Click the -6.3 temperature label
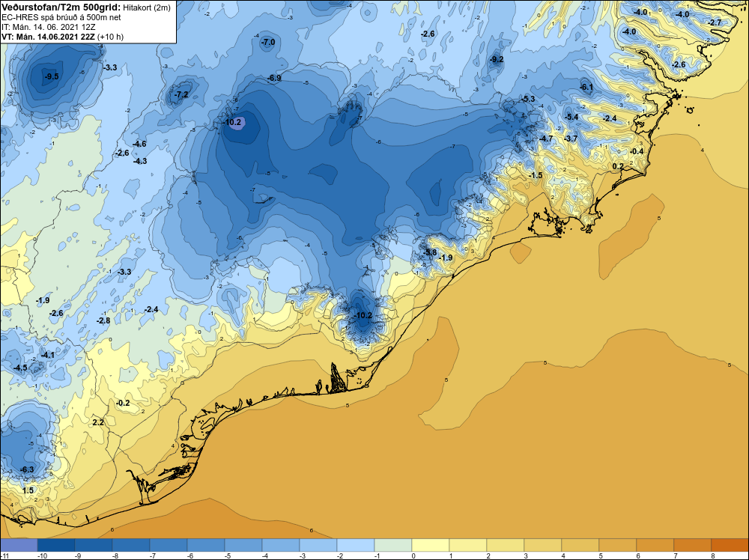 [27, 469]
